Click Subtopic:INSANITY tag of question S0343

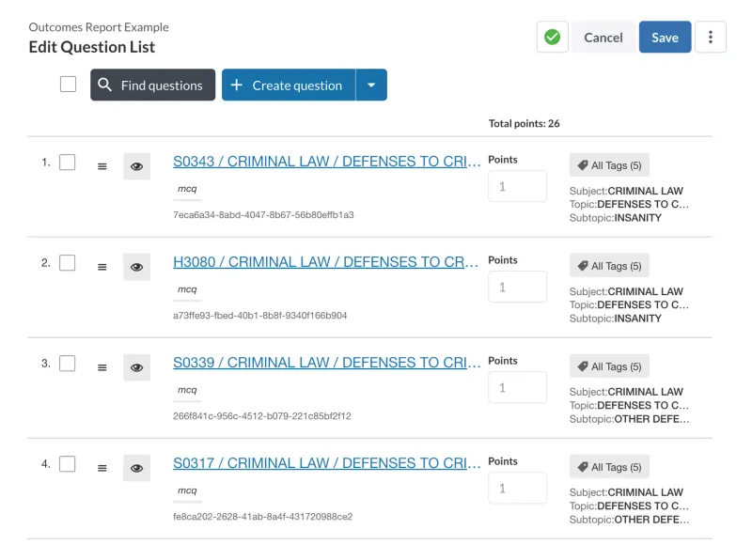(x=616, y=218)
